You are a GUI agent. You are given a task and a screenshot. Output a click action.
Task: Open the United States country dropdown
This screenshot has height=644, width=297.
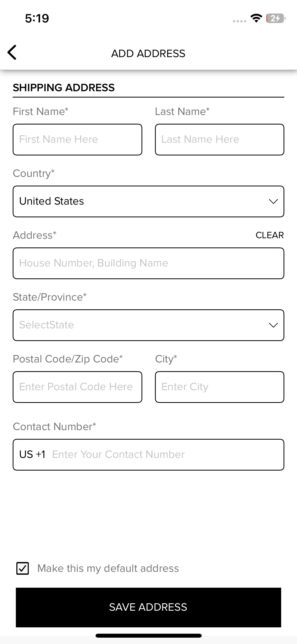pyautogui.click(x=148, y=201)
